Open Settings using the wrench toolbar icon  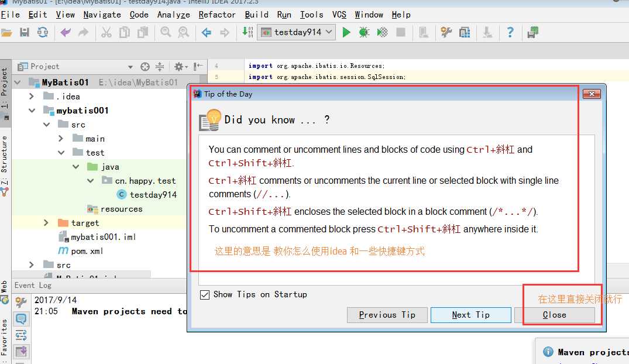point(446,32)
